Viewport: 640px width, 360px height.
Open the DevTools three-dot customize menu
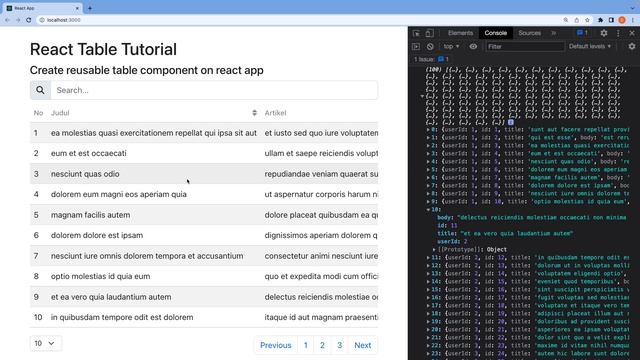(x=618, y=33)
